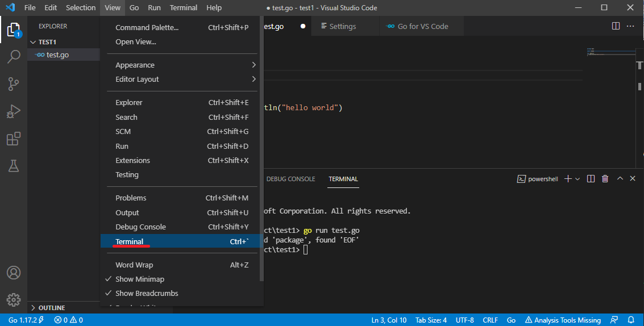The width and height of the screenshot is (644, 326).
Task: Expand the Appearance submenu
Action: [181, 65]
